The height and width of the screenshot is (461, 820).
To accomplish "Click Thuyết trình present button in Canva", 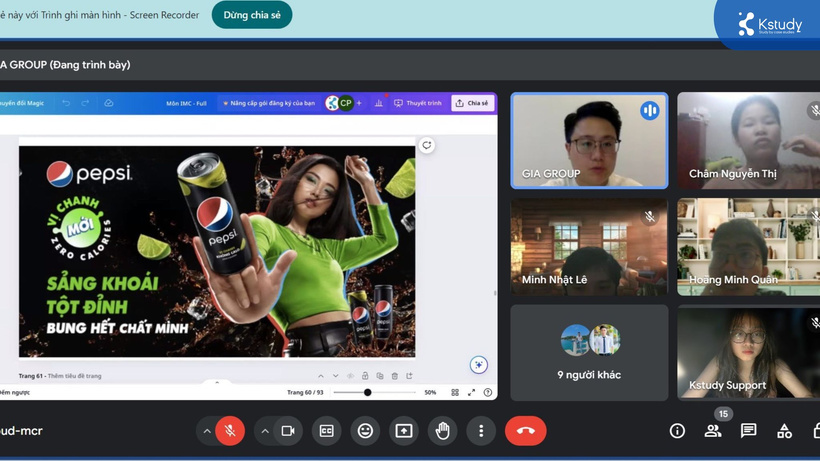I will point(418,103).
